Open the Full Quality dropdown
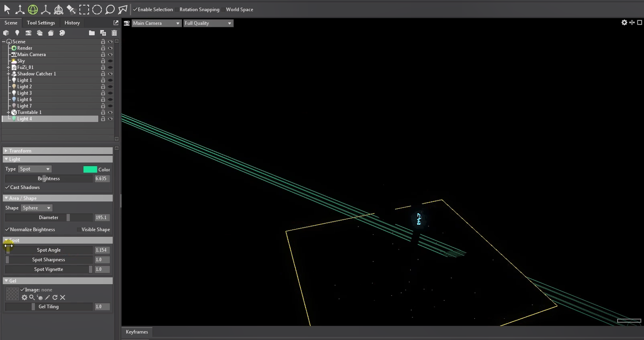644x340 pixels. coord(208,23)
